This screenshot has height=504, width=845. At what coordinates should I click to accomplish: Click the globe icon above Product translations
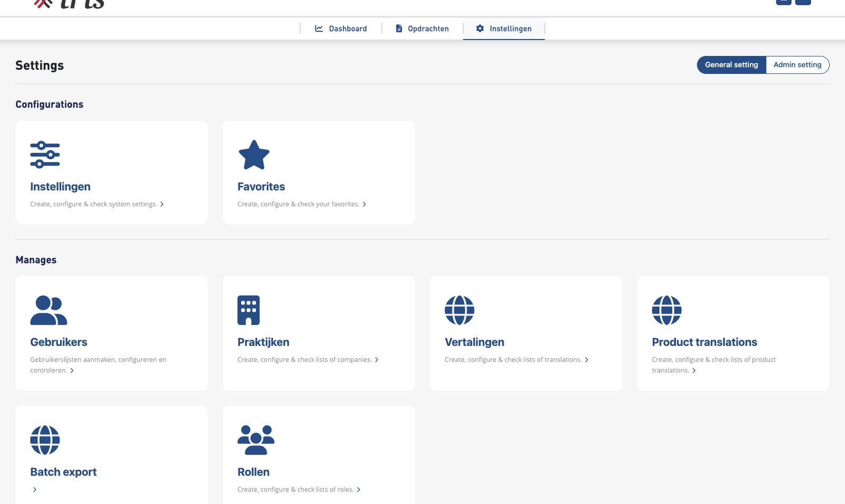click(666, 310)
